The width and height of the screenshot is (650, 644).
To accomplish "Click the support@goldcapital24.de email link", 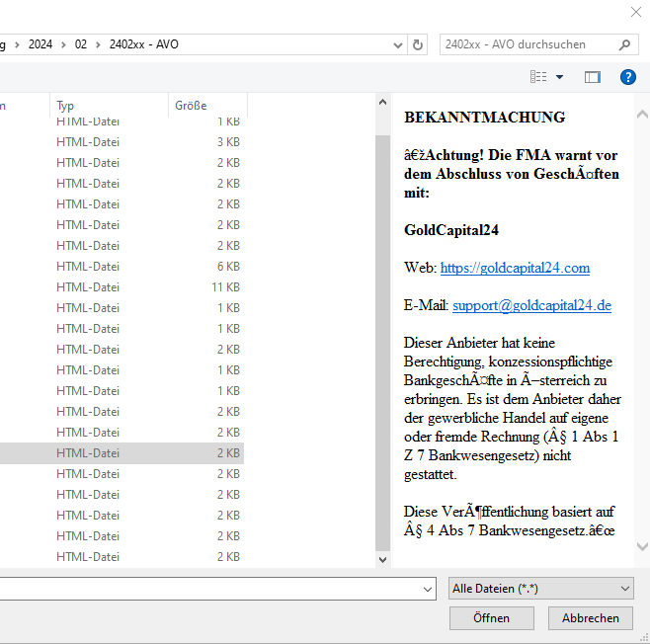I will pyautogui.click(x=531, y=305).
